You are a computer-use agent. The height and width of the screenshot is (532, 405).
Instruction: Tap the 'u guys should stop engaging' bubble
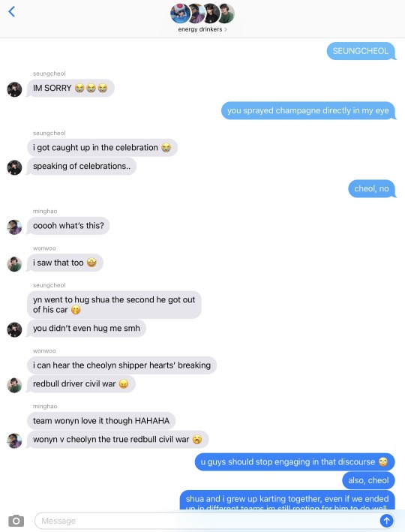[x=295, y=461]
